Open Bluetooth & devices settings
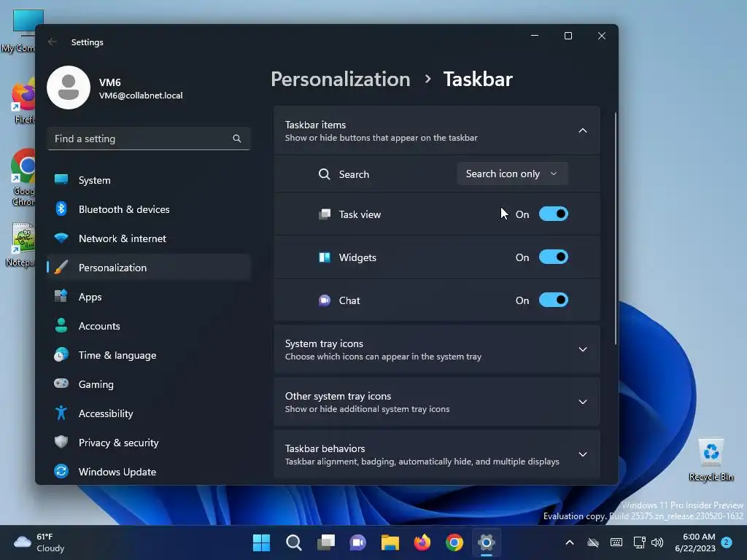The image size is (747, 560). [149, 209]
